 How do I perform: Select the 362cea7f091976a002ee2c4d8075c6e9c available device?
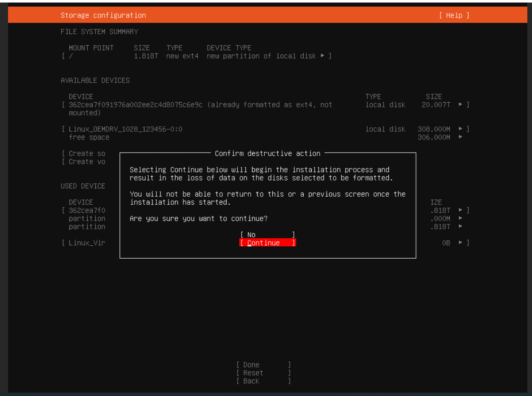pyautogui.click(x=136, y=105)
